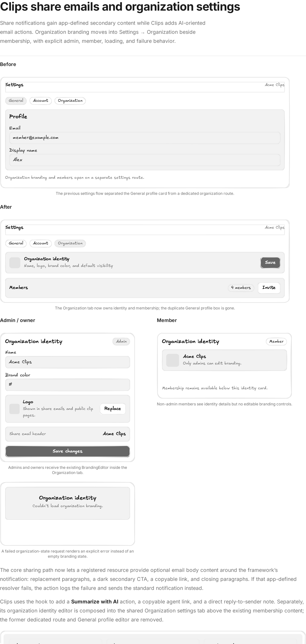
Task: Switch to Organization tab in Before mockup
Action: coord(70,101)
